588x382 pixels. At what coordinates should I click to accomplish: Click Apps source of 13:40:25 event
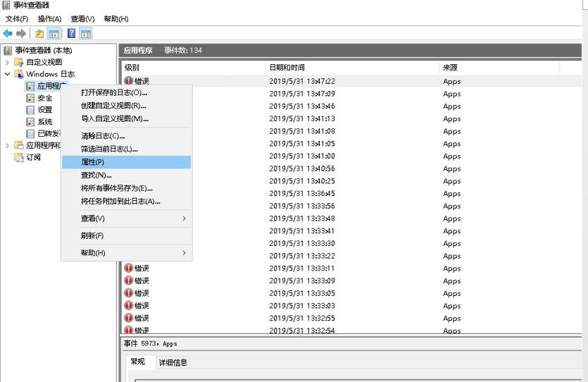coord(452,181)
